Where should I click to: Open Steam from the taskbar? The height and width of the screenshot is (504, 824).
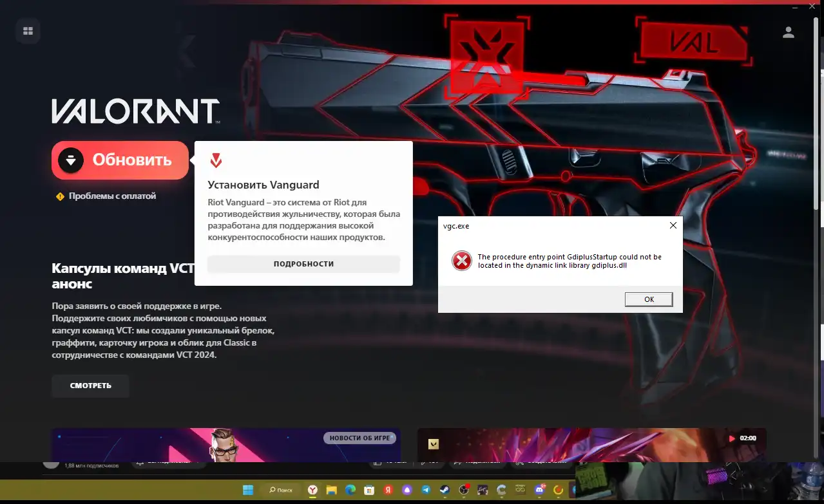tap(445, 490)
